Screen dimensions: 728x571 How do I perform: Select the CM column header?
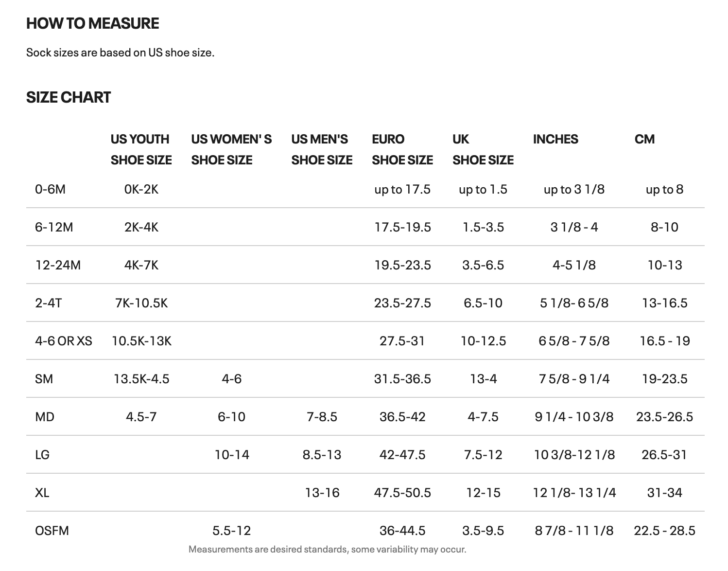pos(644,139)
